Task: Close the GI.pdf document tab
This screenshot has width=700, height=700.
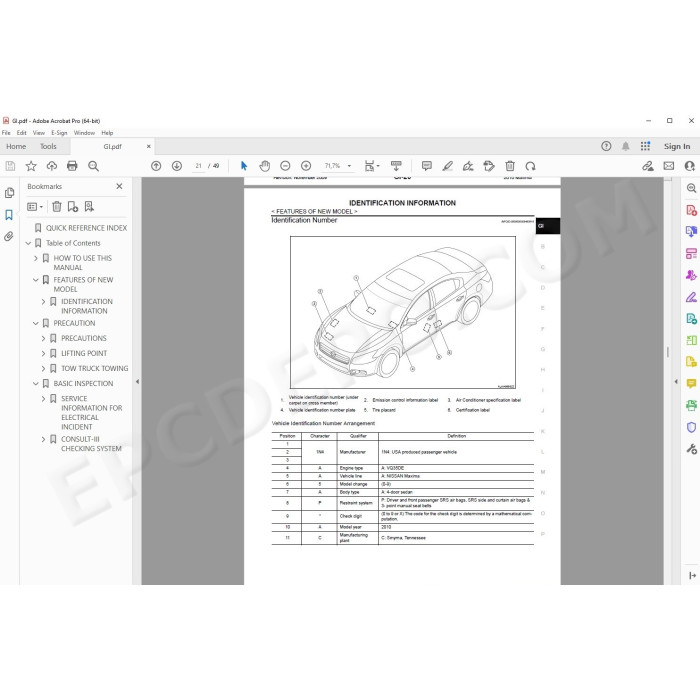Action: [149, 146]
